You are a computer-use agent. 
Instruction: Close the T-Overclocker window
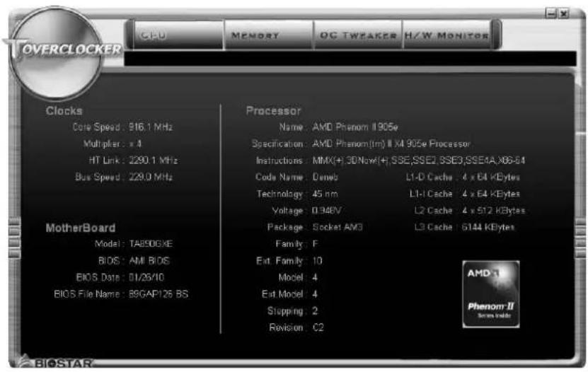click(x=564, y=14)
